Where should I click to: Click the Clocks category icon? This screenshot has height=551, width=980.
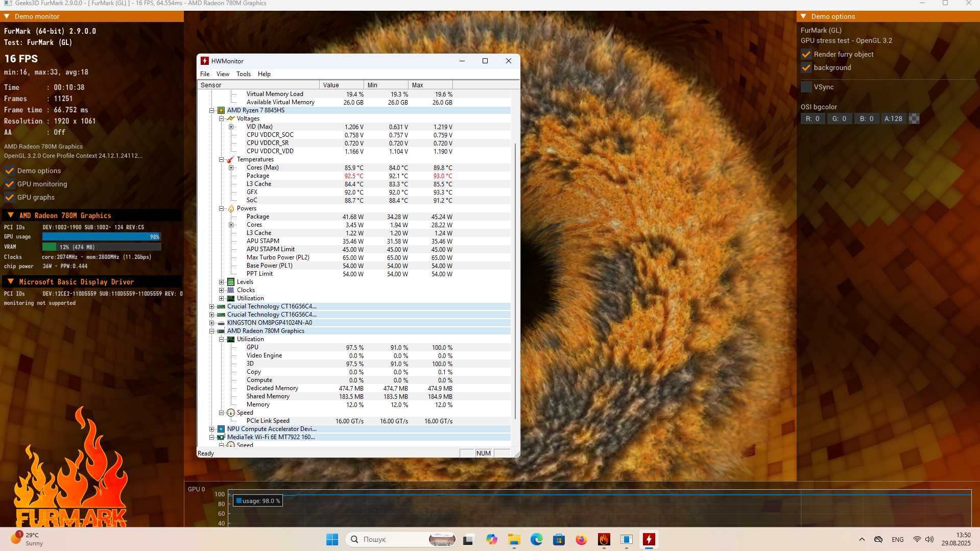[x=231, y=290]
